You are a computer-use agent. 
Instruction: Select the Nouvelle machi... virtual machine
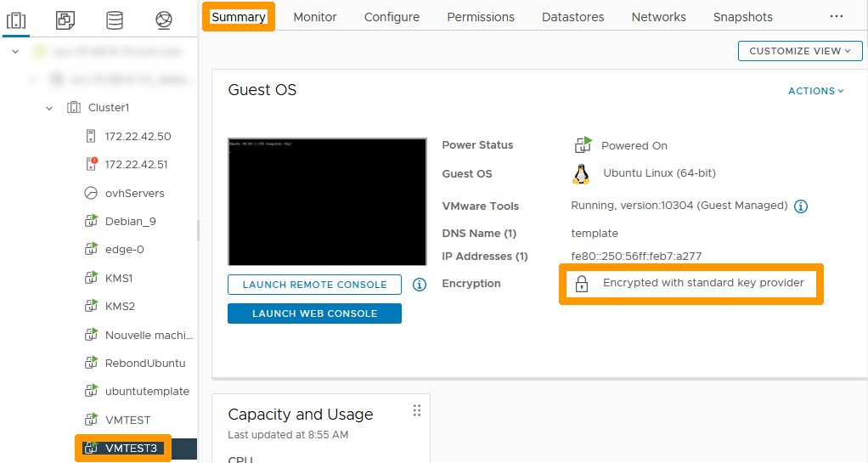[x=149, y=335]
